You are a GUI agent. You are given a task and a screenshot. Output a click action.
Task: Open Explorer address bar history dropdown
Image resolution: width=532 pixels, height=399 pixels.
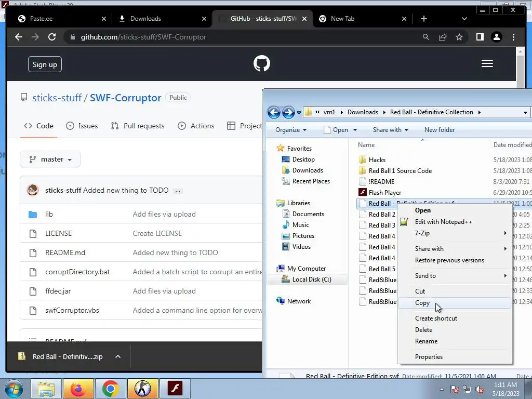click(525, 112)
